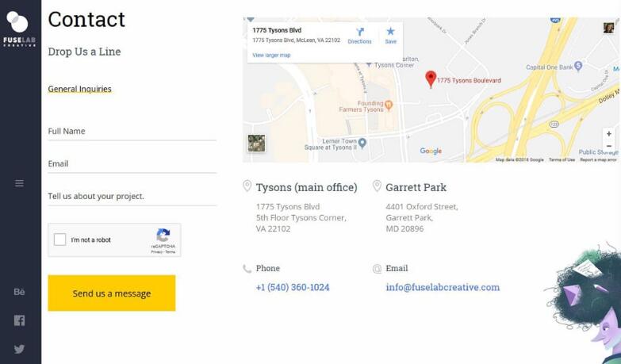Image resolution: width=621 pixels, height=364 pixels.
Task: Open the hamburger menu in sidebar
Action: pyautogui.click(x=19, y=183)
